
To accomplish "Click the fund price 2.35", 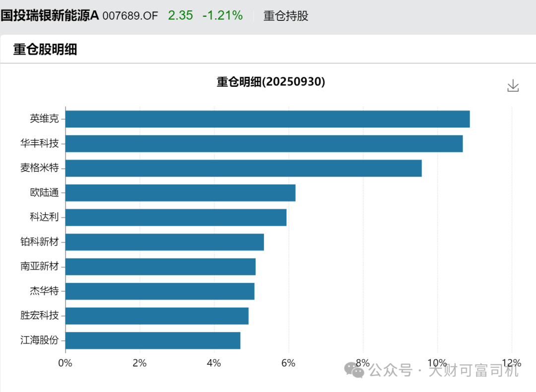I will [x=180, y=15].
